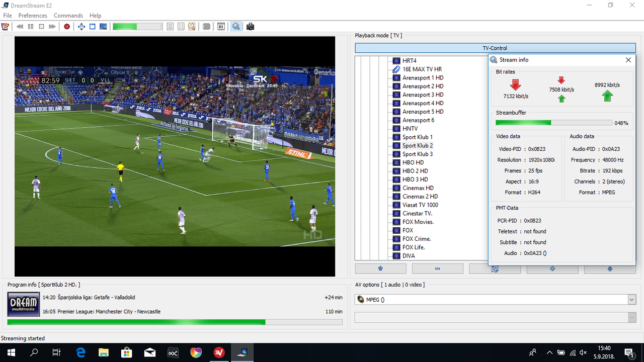Screen dimensions: 644x362
Task: Open the Preferences menu
Action: [x=33, y=16]
